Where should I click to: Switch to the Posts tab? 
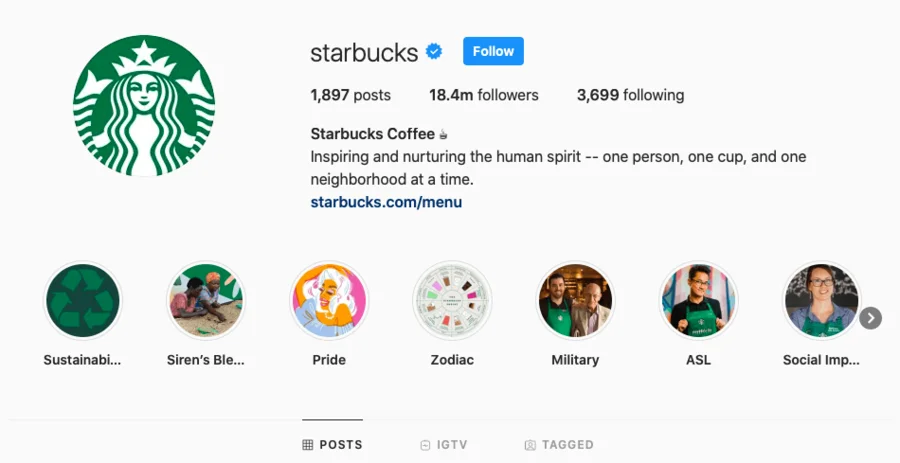(x=333, y=445)
